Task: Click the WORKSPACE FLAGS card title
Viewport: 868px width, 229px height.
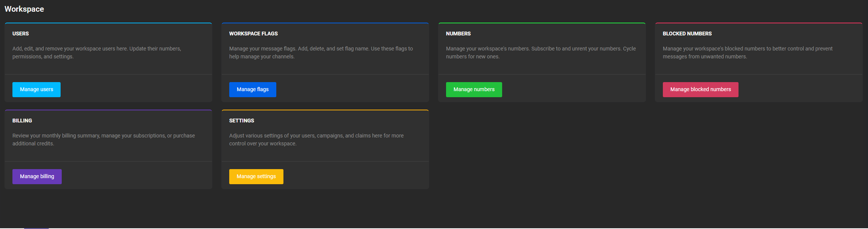Action: coord(253,34)
